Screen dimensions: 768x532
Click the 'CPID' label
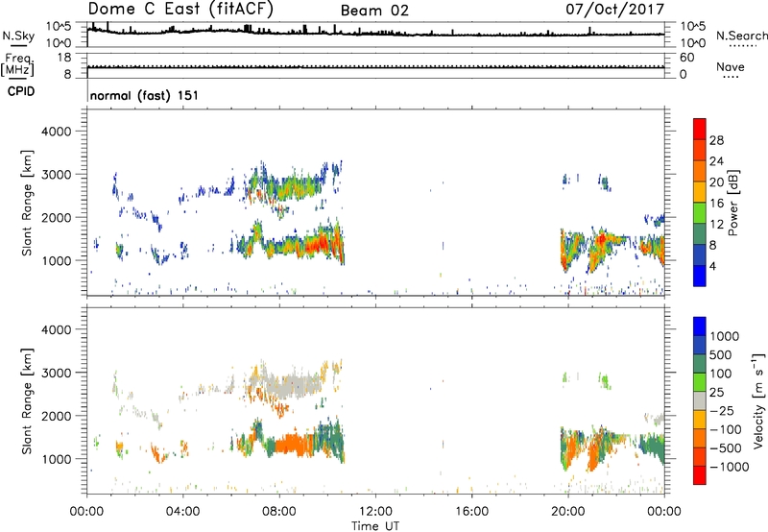tap(21, 91)
